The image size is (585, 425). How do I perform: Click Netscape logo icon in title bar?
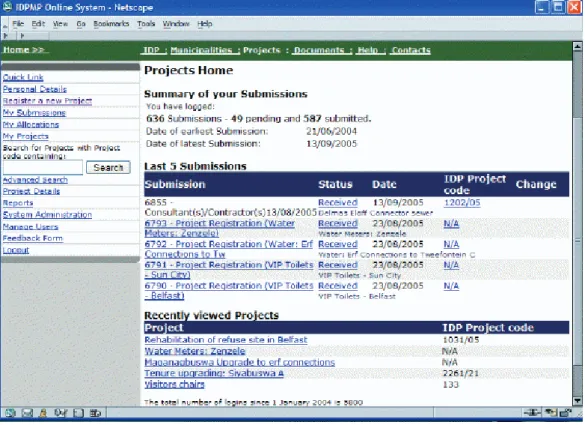click(x=7, y=7)
